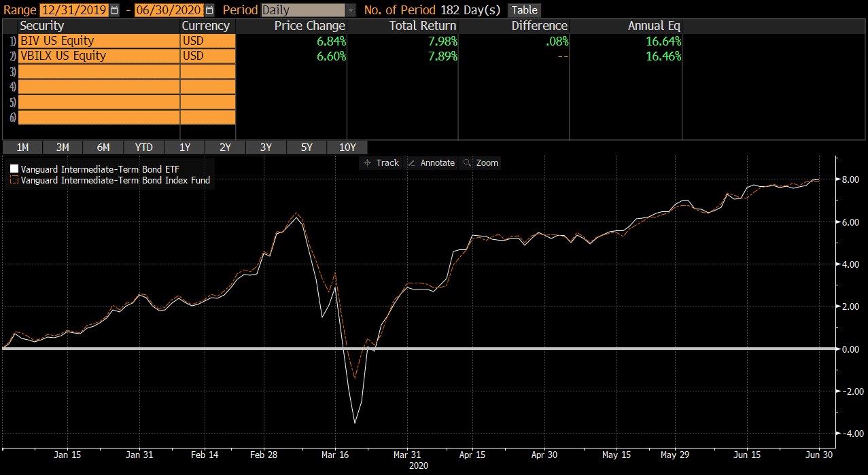Viewport: 868px width, 475px height.
Task: Open the start date calendar icon
Action: (x=114, y=10)
